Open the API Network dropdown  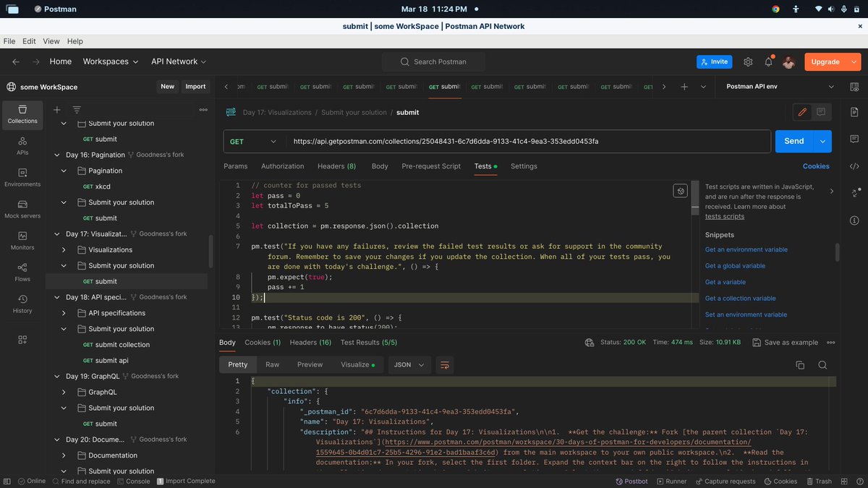click(179, 62)
